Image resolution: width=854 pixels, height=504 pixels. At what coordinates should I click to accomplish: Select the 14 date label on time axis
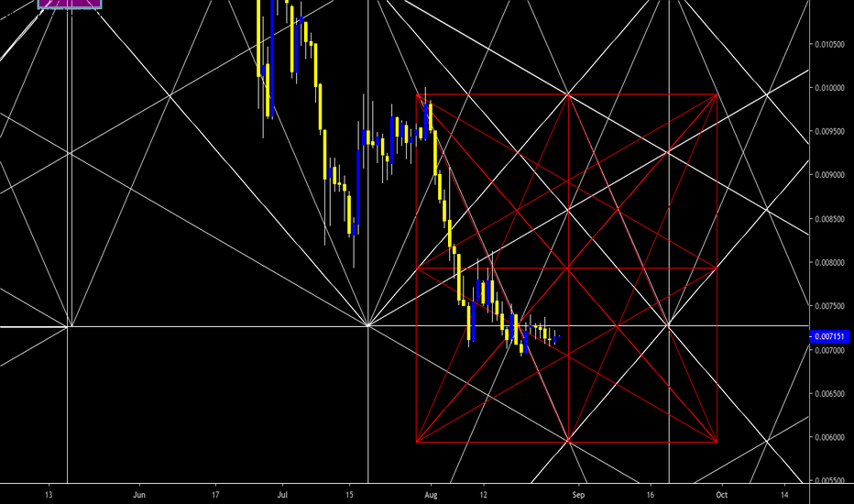[x=784, y=495]
